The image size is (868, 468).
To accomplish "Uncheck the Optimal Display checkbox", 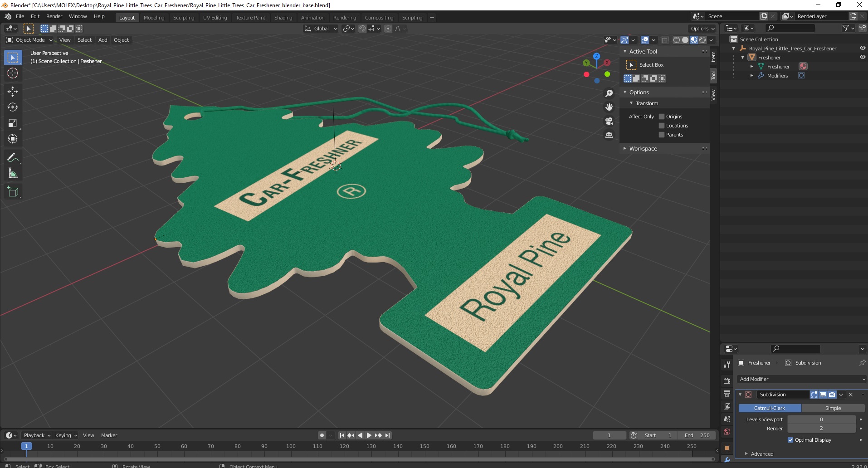I will [x=790, y=440].
